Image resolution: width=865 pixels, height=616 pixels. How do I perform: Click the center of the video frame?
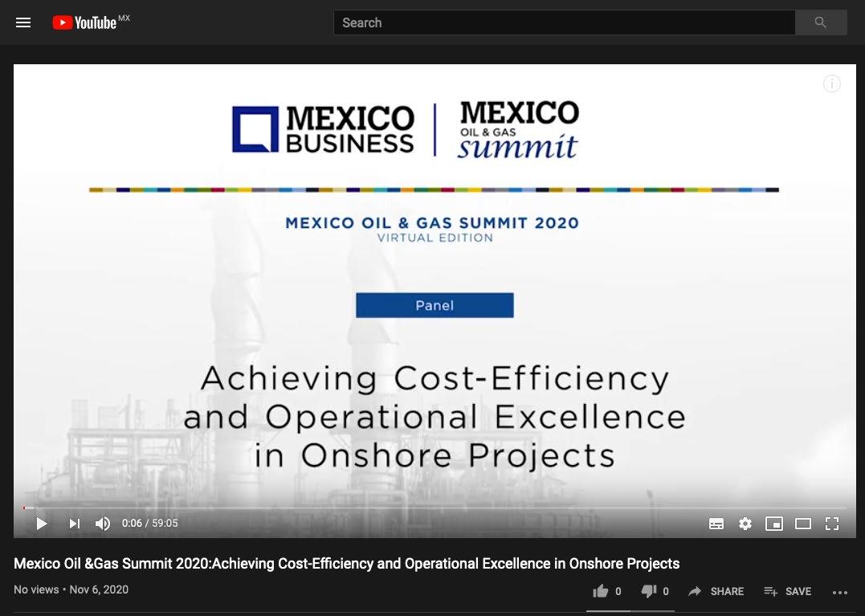click(x=435, y=301)
